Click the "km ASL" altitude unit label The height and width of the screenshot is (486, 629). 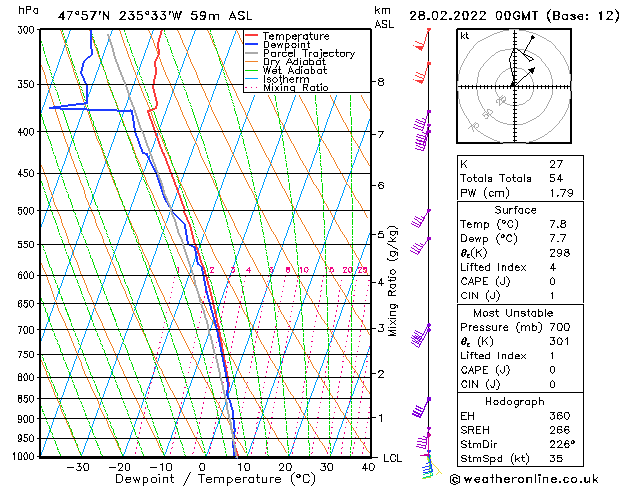pyautogui.click(x=383, y=17)
